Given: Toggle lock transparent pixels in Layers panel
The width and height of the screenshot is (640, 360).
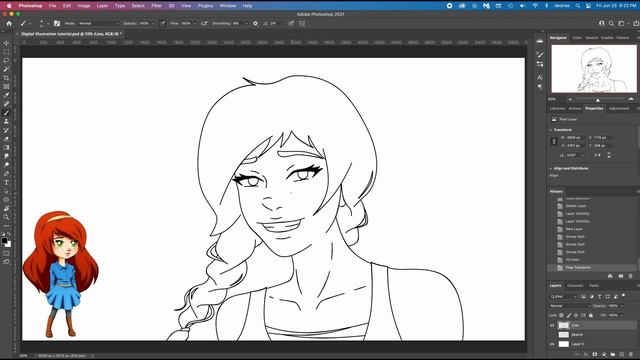Looking at the screenshot, I should coord(562,315).
